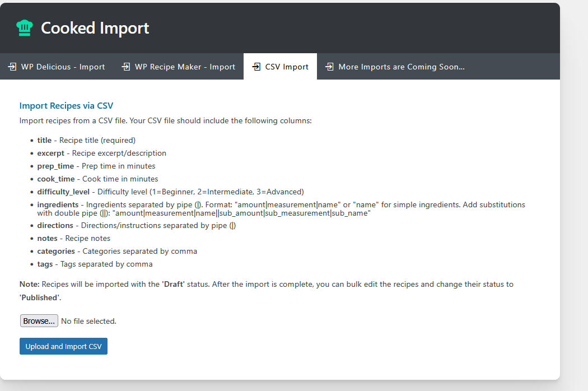Viewport: 588px width, 391px height.
Task: Click the bold 'Published' status word
Action: 40,297
